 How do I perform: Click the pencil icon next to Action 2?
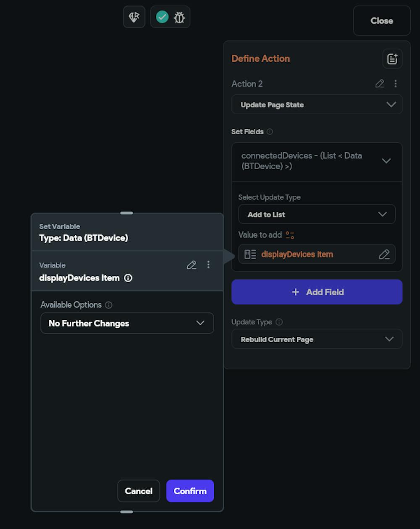(380, 84)
